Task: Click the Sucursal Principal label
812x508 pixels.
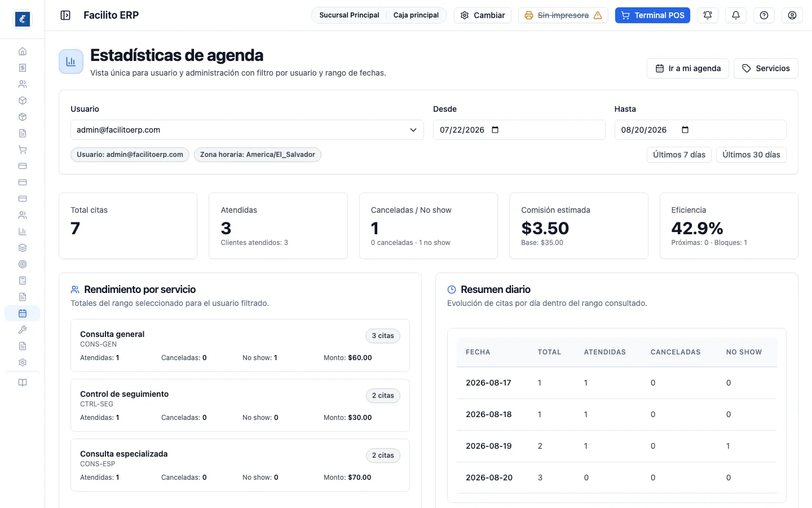Action: coord(349,15)
